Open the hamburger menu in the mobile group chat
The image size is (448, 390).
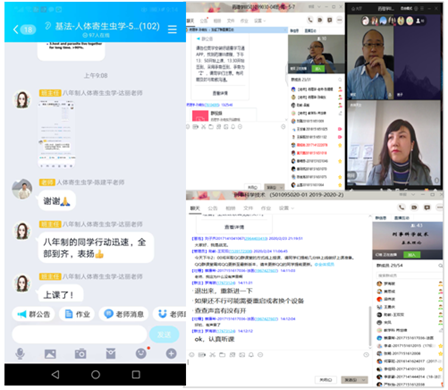pyautogui.click(x=172, y=29)
